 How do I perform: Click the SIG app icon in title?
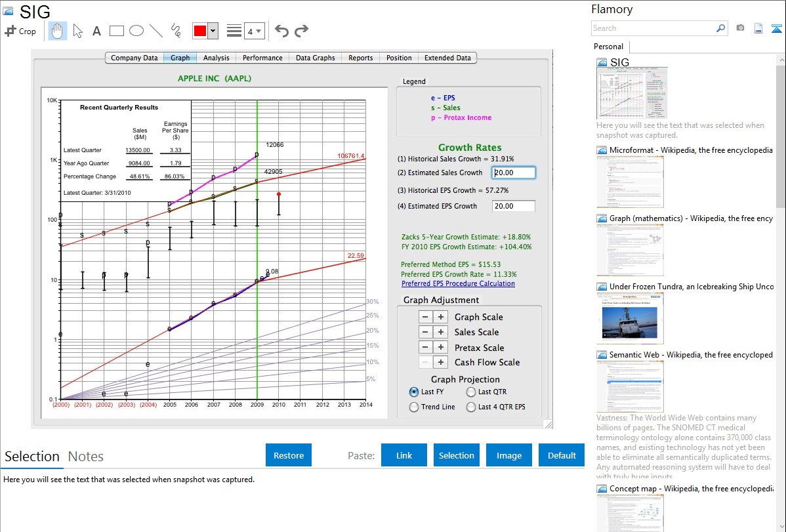[8, 11]
